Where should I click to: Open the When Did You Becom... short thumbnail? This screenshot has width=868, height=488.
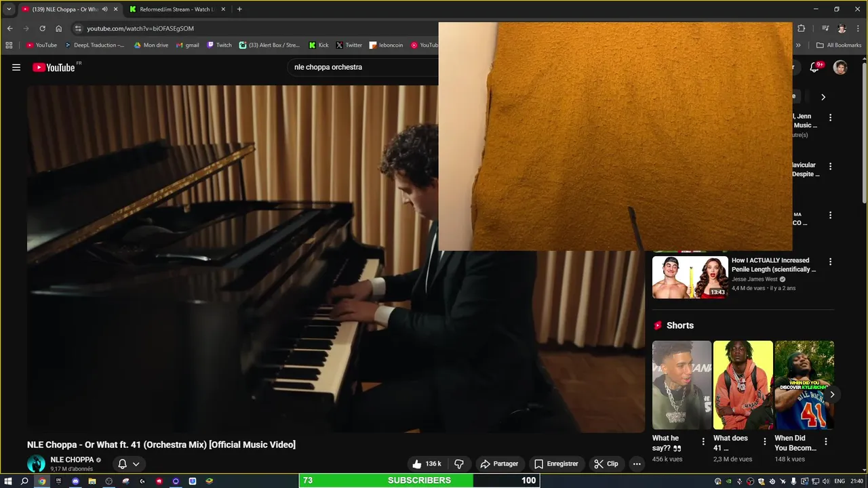click(x=804, y=385)
